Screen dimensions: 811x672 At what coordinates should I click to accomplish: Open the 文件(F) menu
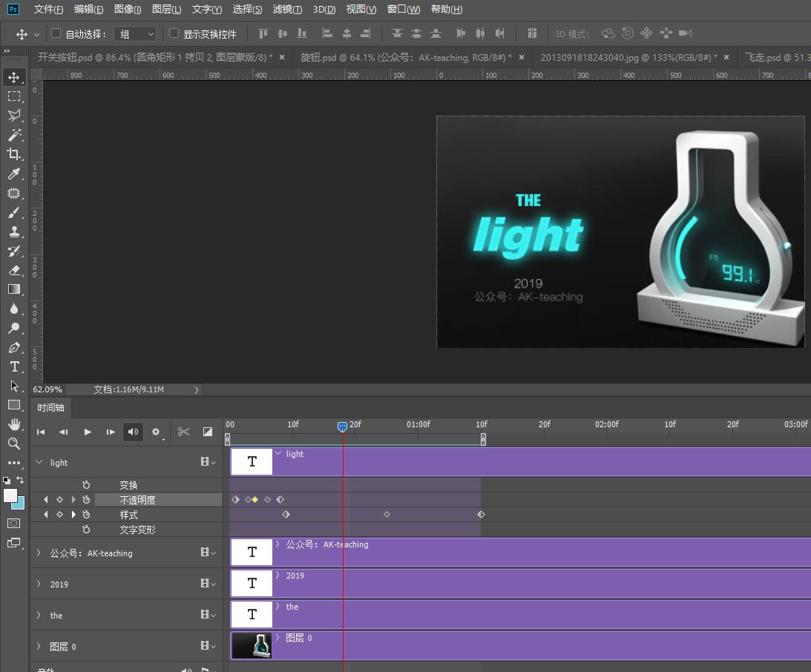pos(49,10)
